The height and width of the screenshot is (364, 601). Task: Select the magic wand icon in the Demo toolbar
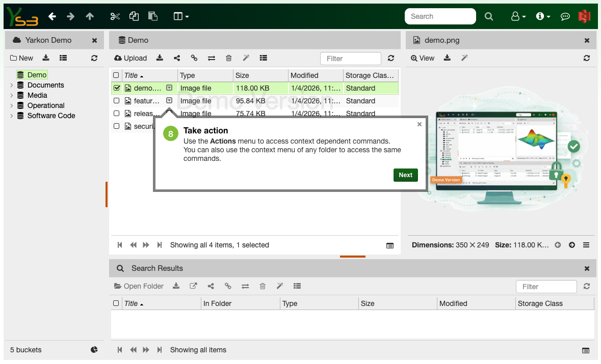tap(246, 58)
